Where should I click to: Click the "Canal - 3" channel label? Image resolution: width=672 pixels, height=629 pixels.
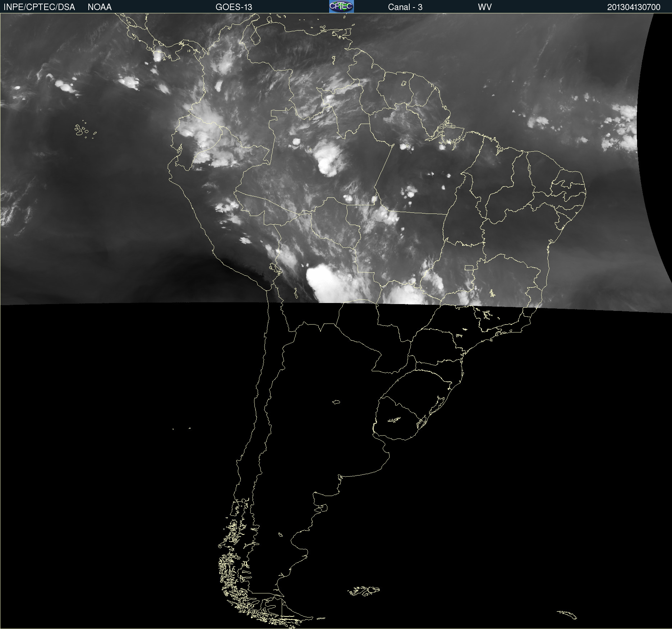(405, 7)
